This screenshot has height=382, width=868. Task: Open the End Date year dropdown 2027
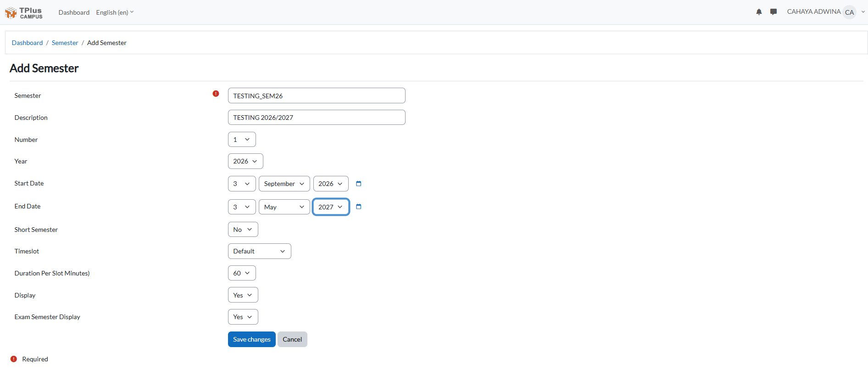331,207
